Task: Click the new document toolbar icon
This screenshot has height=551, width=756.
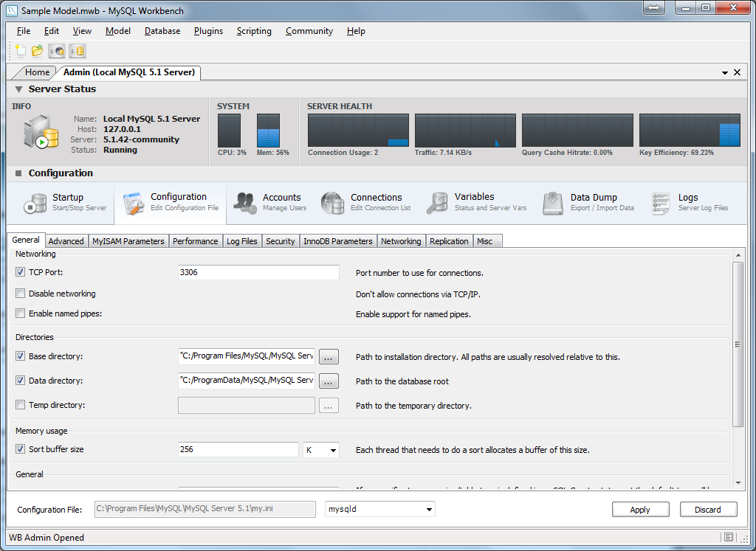Action: (x=19, y=50)
